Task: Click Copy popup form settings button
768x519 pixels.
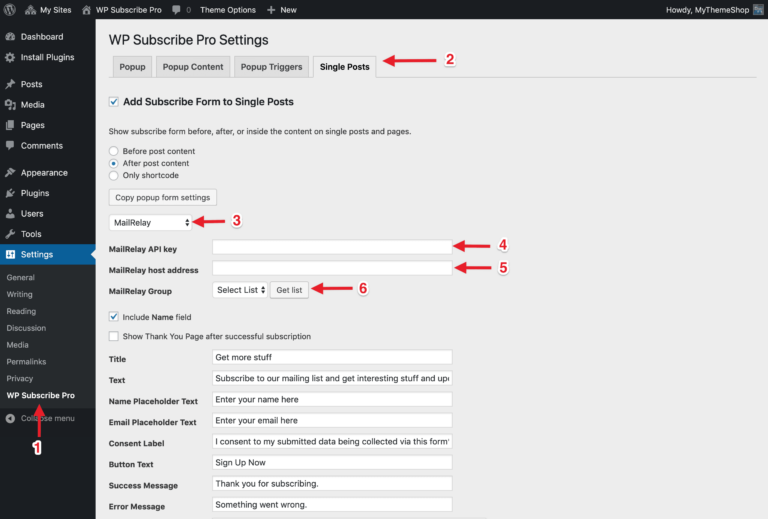Action: click(163, 197)
